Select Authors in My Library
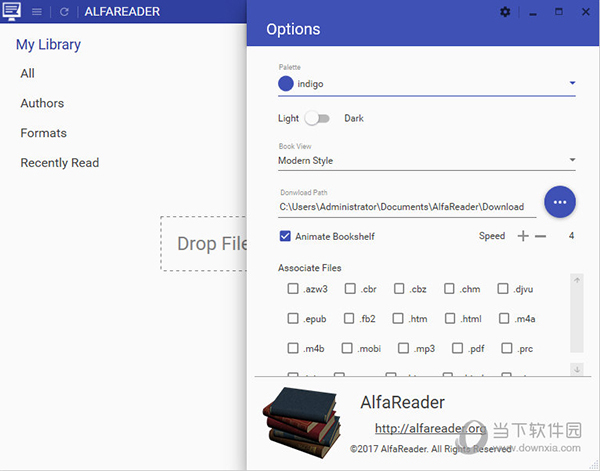The image size is (600, 471). pyautogui.click(x=42, y=103)
